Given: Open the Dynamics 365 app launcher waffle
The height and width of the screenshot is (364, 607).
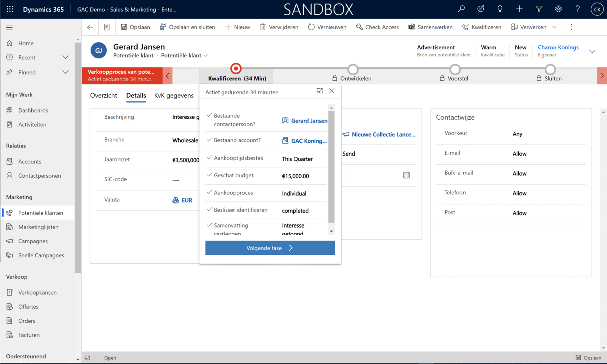Looking at the screenshot, I should pos(10,9).
